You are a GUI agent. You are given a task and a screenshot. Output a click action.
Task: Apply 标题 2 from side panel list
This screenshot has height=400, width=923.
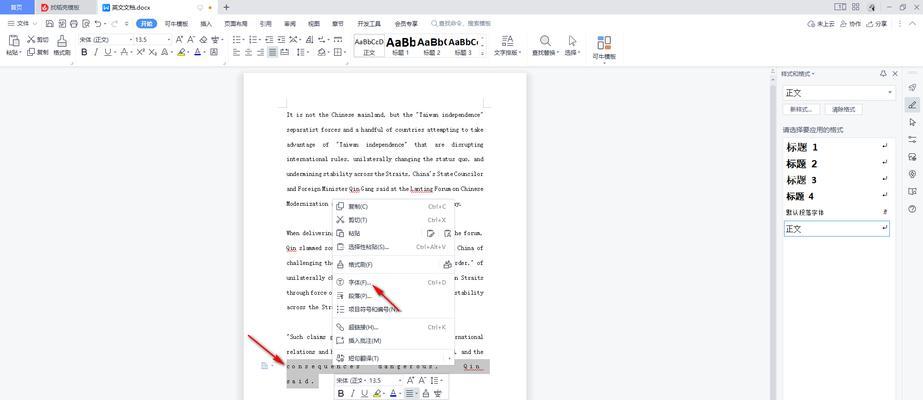[836, 164]
